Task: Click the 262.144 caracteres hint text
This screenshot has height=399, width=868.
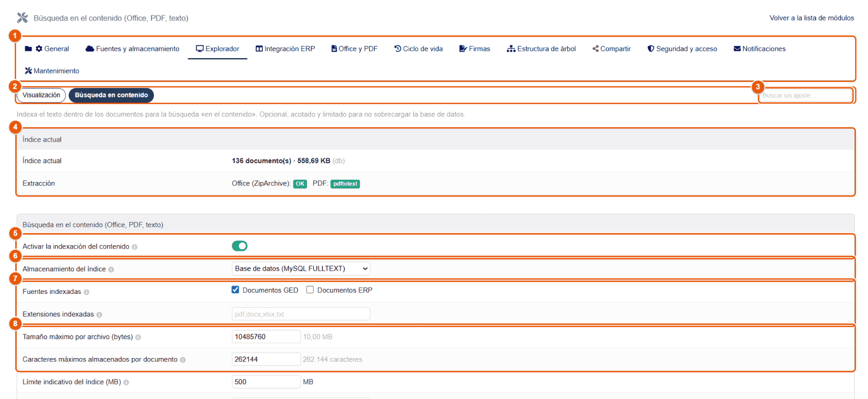Action: tap(333, 359)
